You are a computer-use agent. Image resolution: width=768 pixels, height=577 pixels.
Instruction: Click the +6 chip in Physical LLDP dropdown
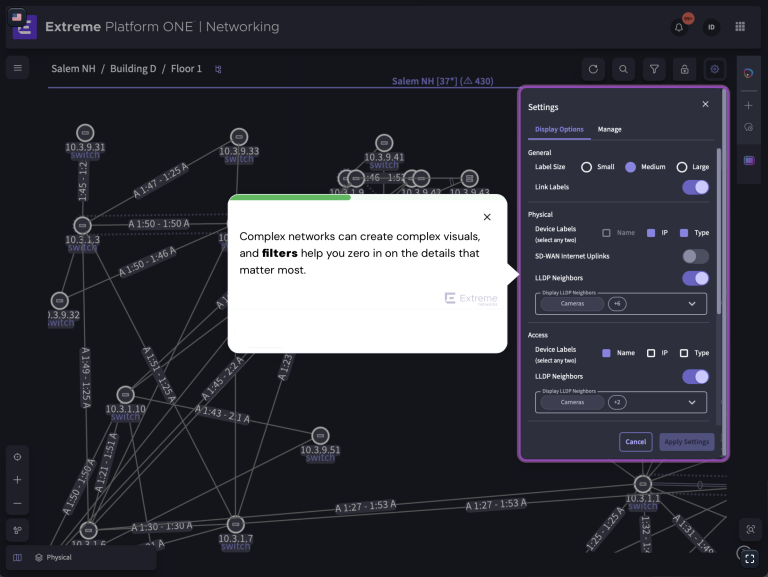pyautogui.click(x=617, y=304)
